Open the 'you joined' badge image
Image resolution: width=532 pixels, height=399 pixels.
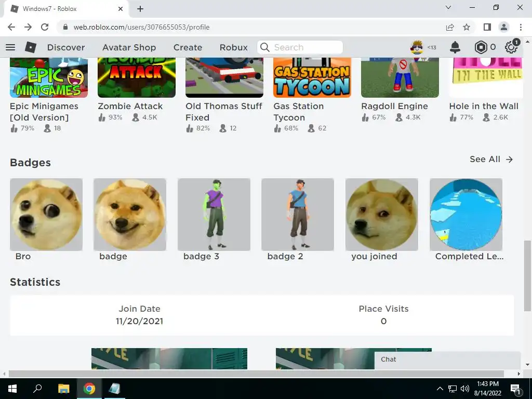click(x=382, y=215)
